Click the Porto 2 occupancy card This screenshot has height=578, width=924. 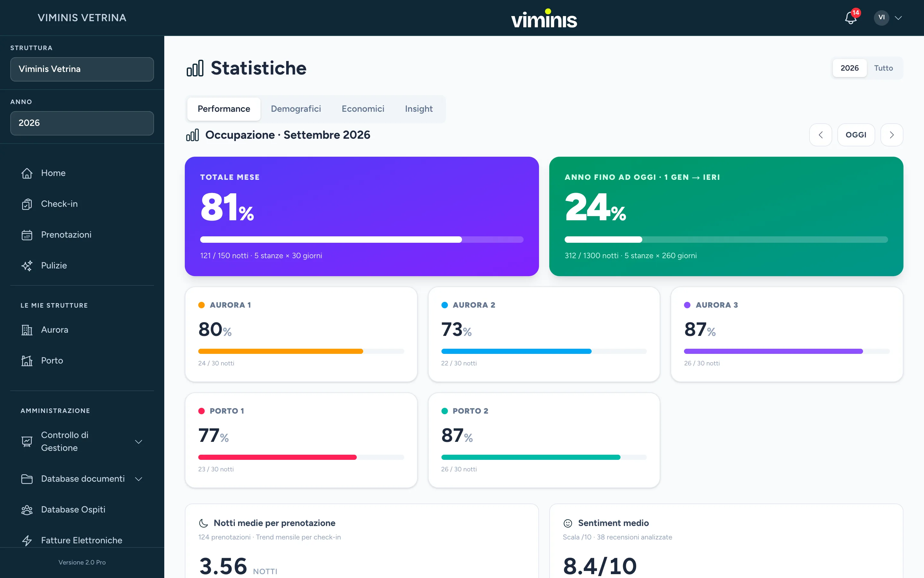pyautogui.click(x=544, y=440)
